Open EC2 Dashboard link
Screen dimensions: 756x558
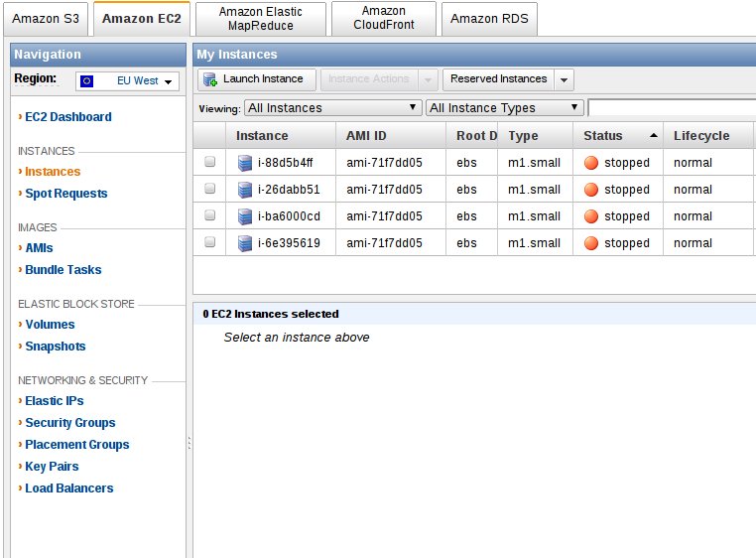click(x=68, y=117)
